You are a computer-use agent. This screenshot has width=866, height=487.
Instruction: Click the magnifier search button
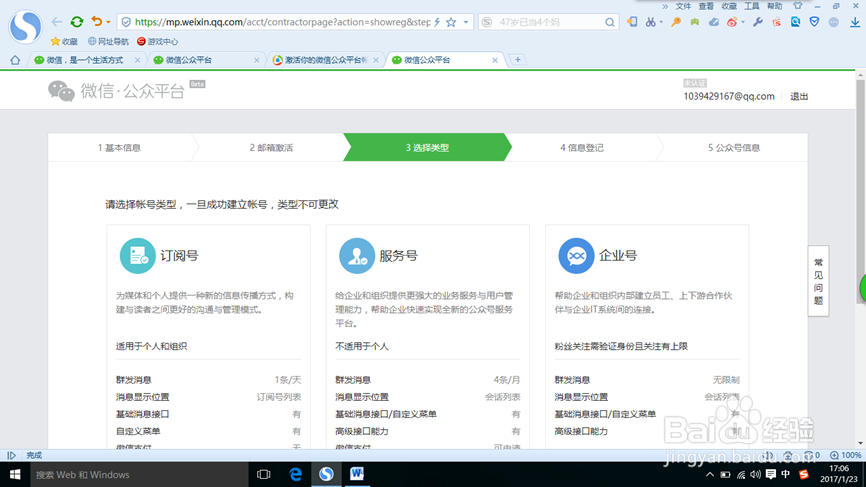pyautogui.click(x=610, y=22)
